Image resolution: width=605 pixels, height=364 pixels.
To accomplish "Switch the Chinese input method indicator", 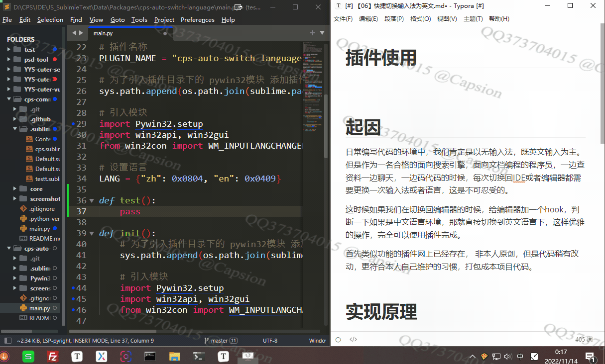I will click(520, 356).
